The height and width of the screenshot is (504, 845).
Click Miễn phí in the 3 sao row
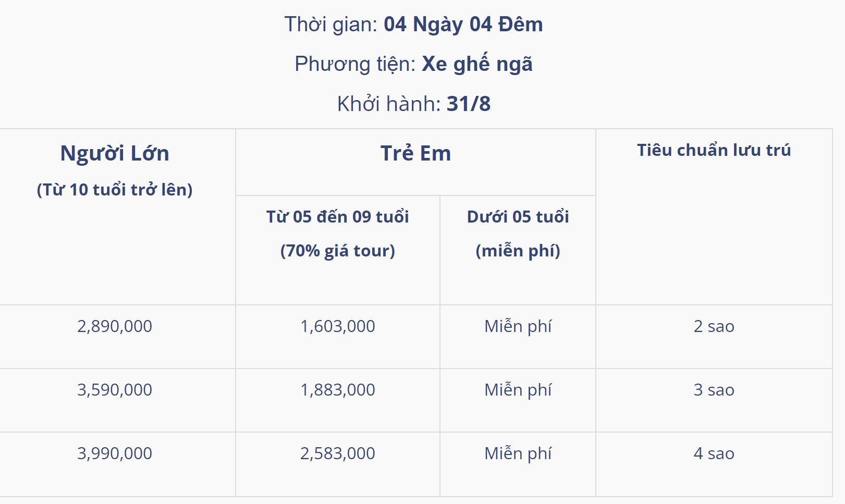pos(518,390)
